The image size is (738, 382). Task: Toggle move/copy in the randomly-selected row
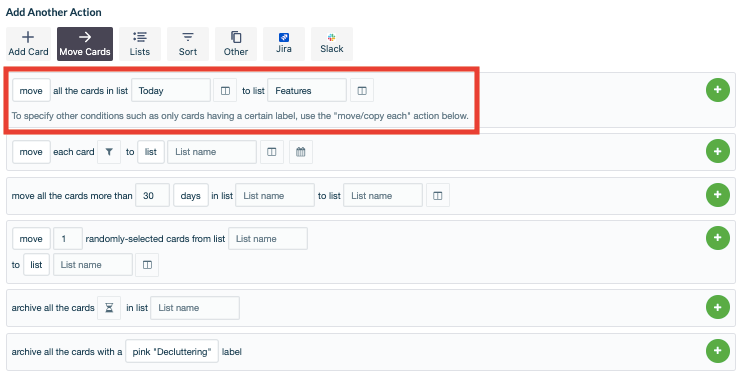(31, 239)
